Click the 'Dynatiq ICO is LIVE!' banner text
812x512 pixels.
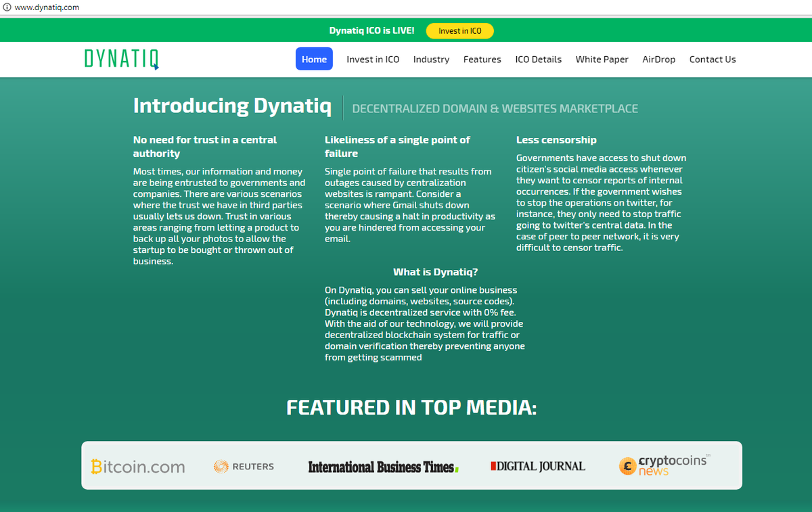coord(372,31)
